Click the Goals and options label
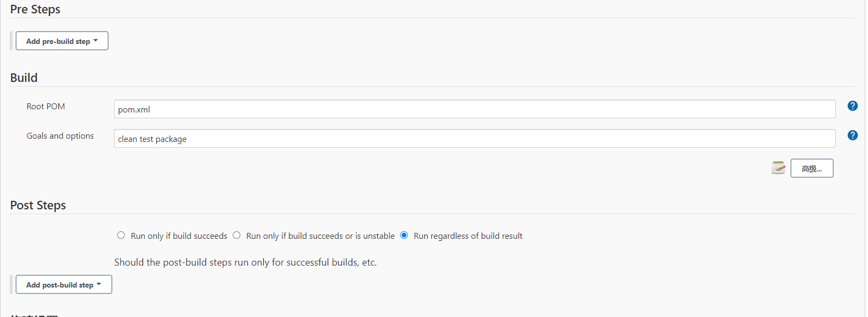Image resolution: width=868 pixels, height=317 pixels. click(x=60, y=136)
